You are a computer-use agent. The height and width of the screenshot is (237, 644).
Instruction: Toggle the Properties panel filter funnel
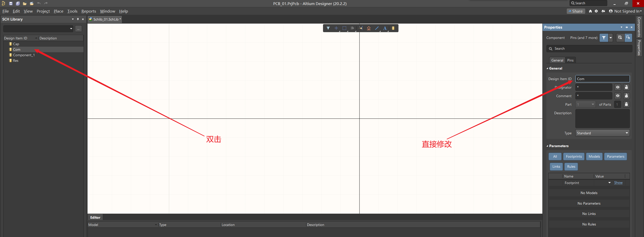(604, 38)
